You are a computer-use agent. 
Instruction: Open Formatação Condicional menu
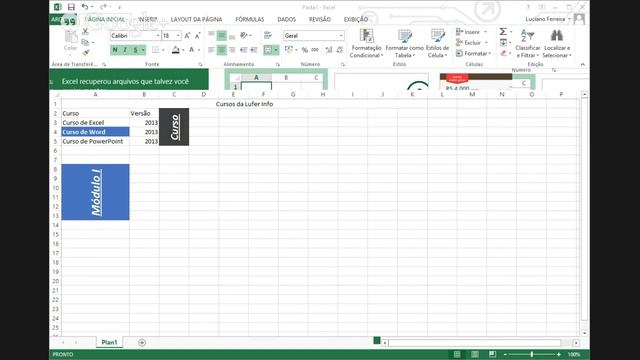(x=366, y=43)
